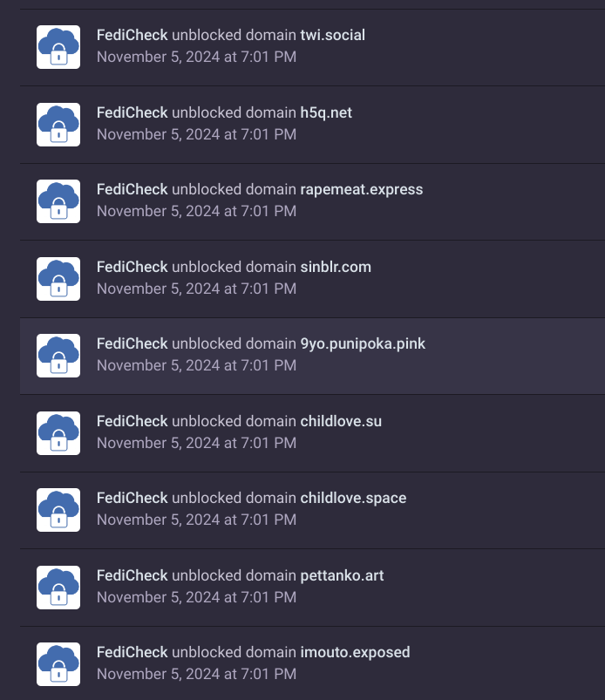The image size is (605, 700).
Task: Open the FediCheck account name in the twi.social entry
Action: tap(132, 36)
